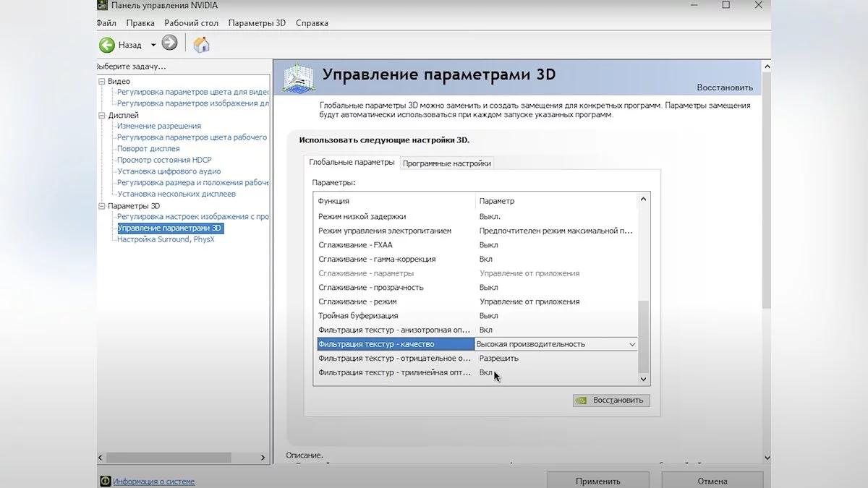Click the task tree scroll-left arrow
The width and height of the screenshot is (868, 488).
coord(102,458)
